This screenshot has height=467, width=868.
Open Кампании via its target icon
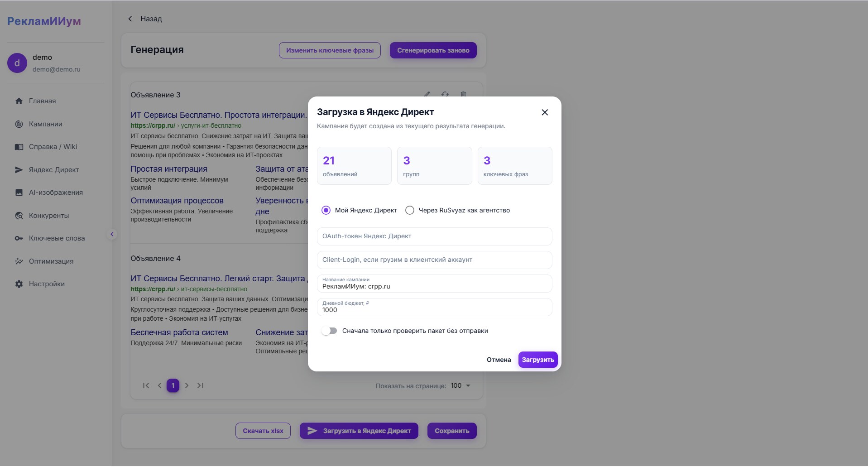pyautogui.click(x=19, y=124)
